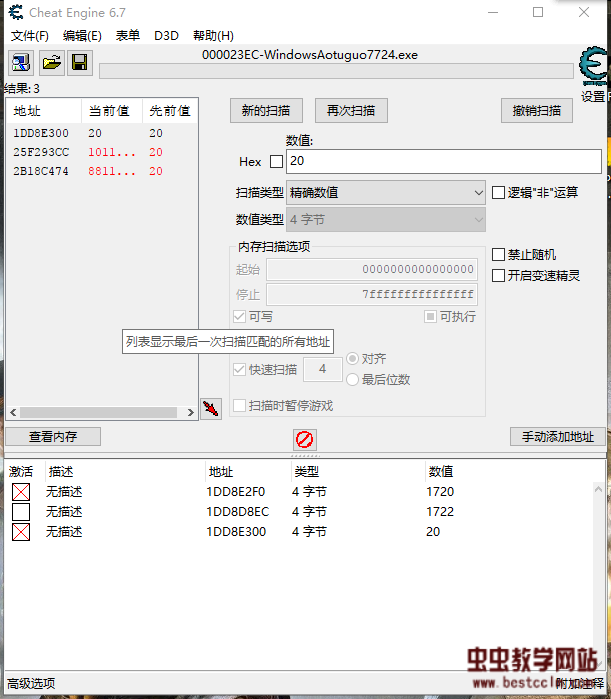Click process name 000023EC-WindowsAotuguo7724.exe
The height and width of the screenshot is (699, 611).
tap(310, 55)
